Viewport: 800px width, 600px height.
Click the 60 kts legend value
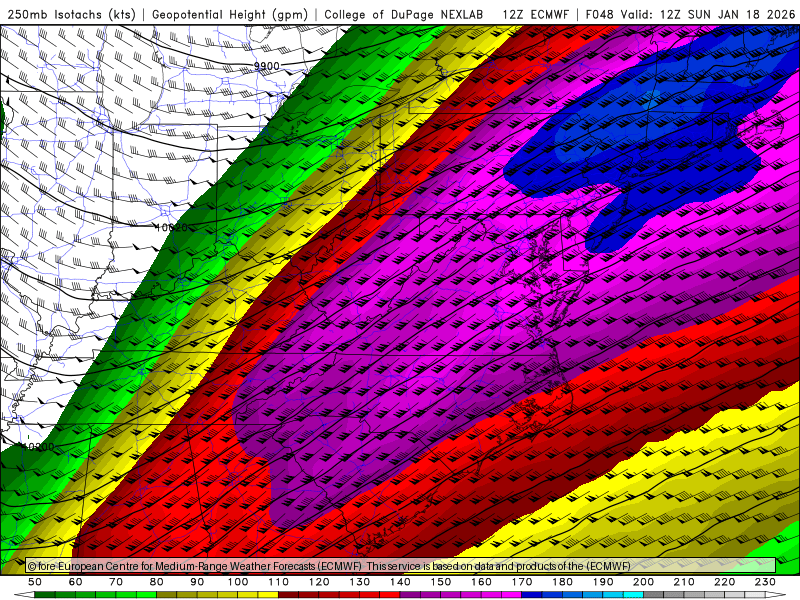[76, 582]
